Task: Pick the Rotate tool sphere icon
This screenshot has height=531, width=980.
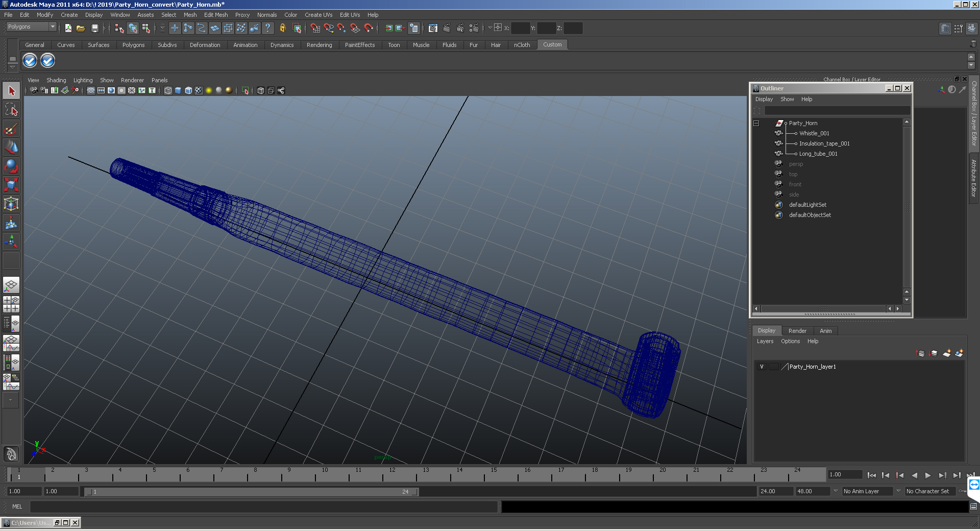Action: click(11, 166)
